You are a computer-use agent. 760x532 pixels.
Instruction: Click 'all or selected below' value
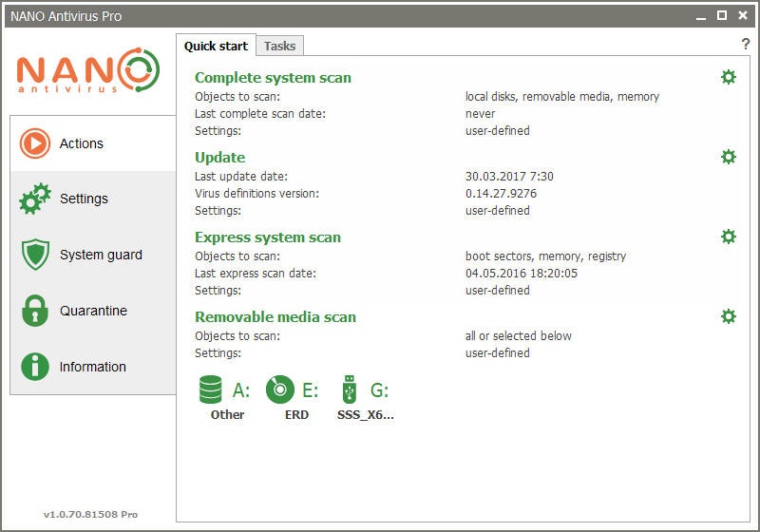coord(518,335)
